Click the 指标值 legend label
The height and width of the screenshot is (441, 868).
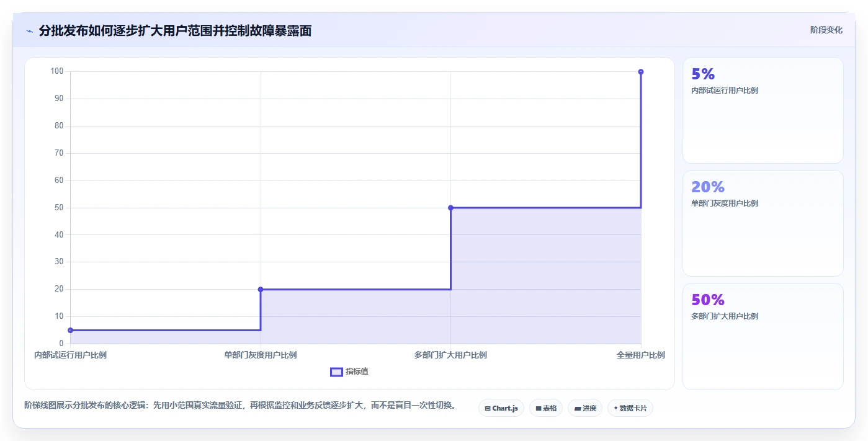click(x=357, y=372)
